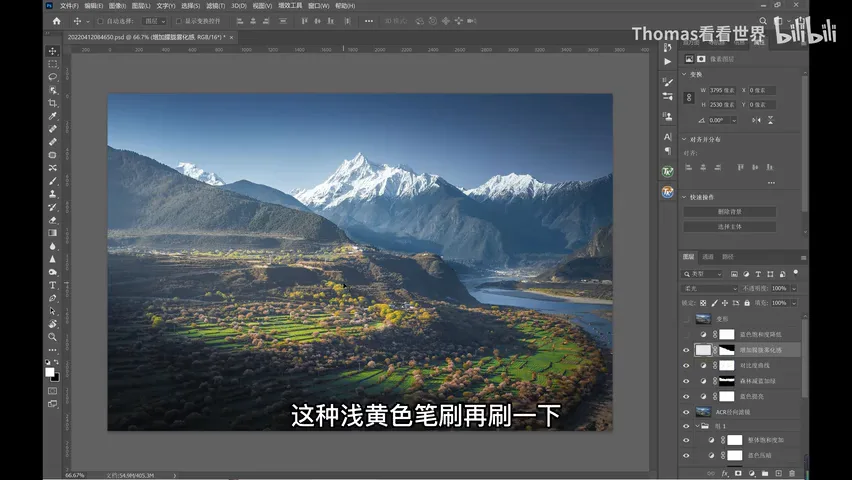Viewport: 852px width, 480px height.
Task: Hide the ACR径向滤镜 layer
Action: pos(686,412)
